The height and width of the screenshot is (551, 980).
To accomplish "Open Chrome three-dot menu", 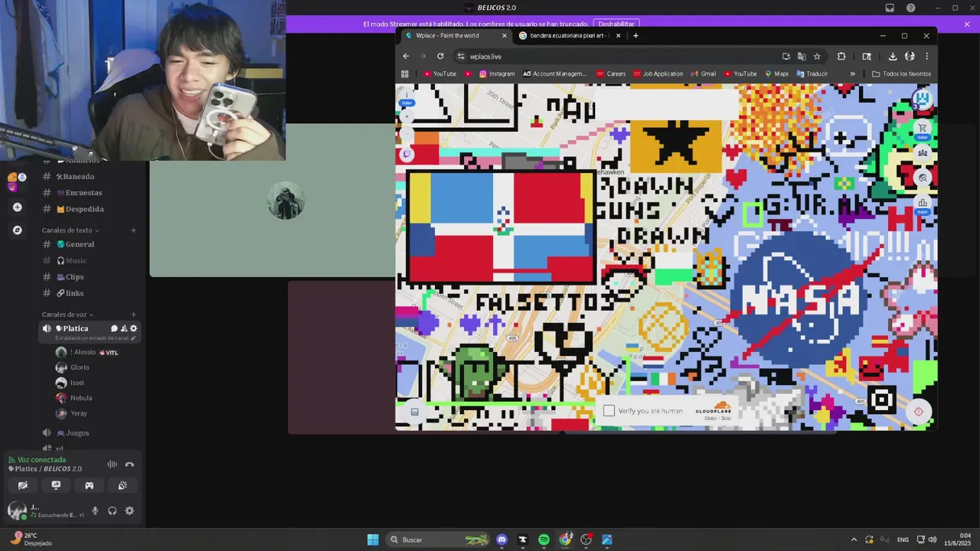I will point(926,56).
